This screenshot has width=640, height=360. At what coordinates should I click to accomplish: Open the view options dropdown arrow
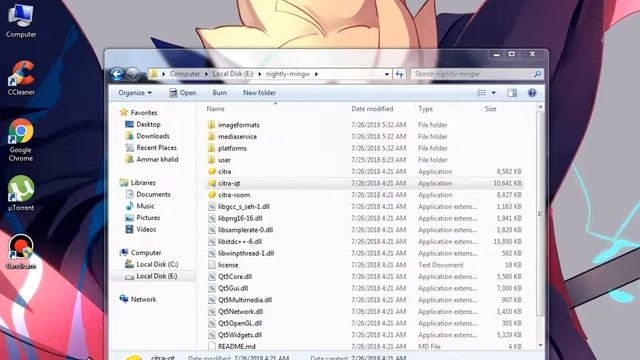point(493,93)
